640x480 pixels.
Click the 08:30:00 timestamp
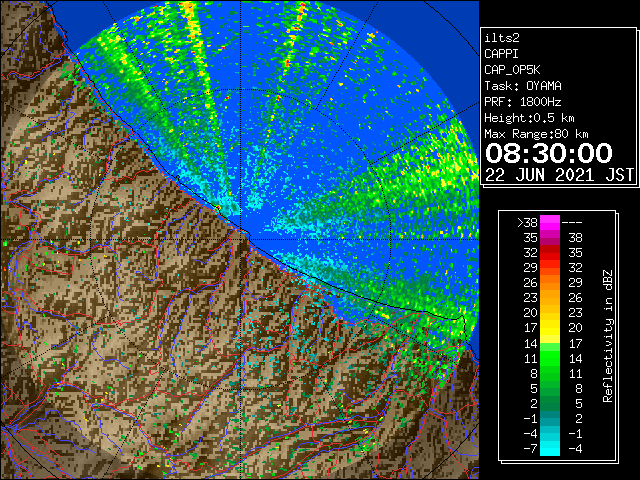[x=549, y=153]
